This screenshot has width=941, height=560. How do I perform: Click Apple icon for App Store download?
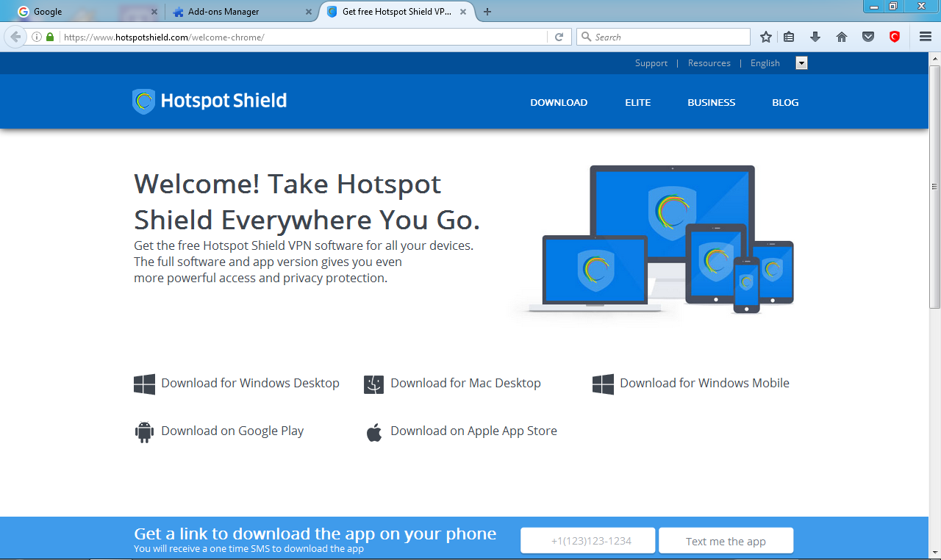(374, 432)
